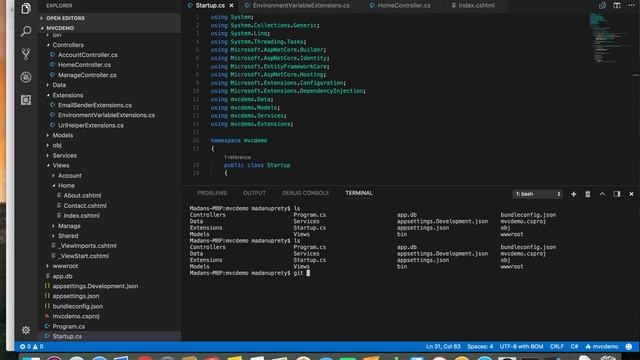The width and height of the screenshot is (640, 360).
Task: Open the Source Control view
Action: coord(26,54)
